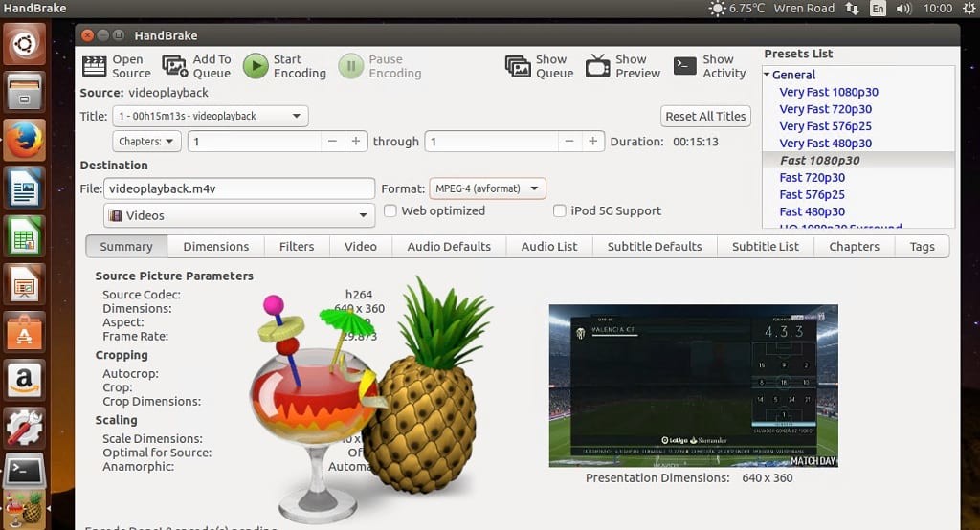
Task: Switch to the Dimensions tab
Action: [x=215, y=246]
